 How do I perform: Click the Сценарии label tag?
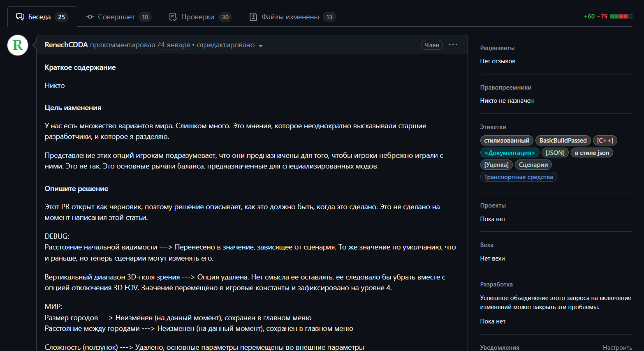533,165
